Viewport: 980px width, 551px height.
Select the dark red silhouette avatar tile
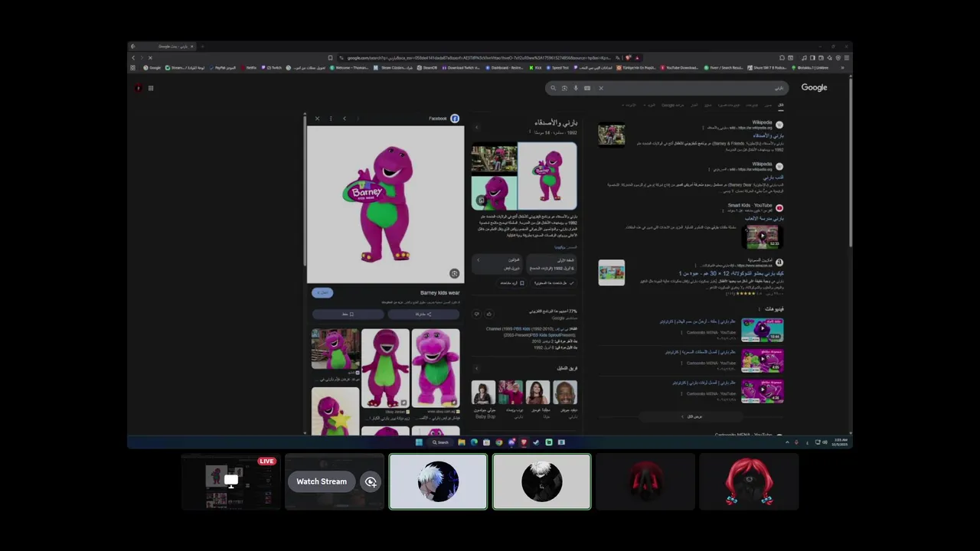click(645, 481)
